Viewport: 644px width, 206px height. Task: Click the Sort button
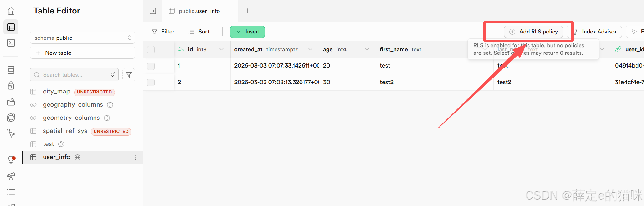point(199,32)
